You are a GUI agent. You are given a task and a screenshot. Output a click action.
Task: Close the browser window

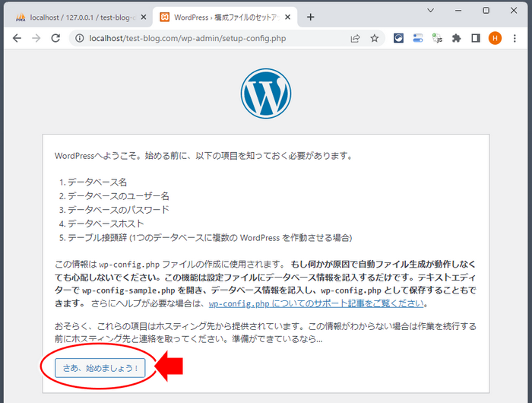click(514, 11)
